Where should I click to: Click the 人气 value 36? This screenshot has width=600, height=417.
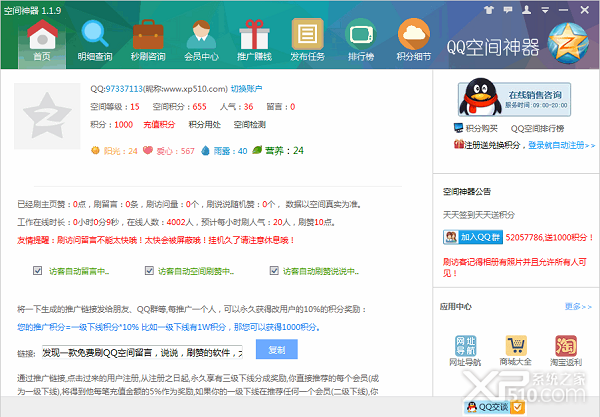pos(248,107)
